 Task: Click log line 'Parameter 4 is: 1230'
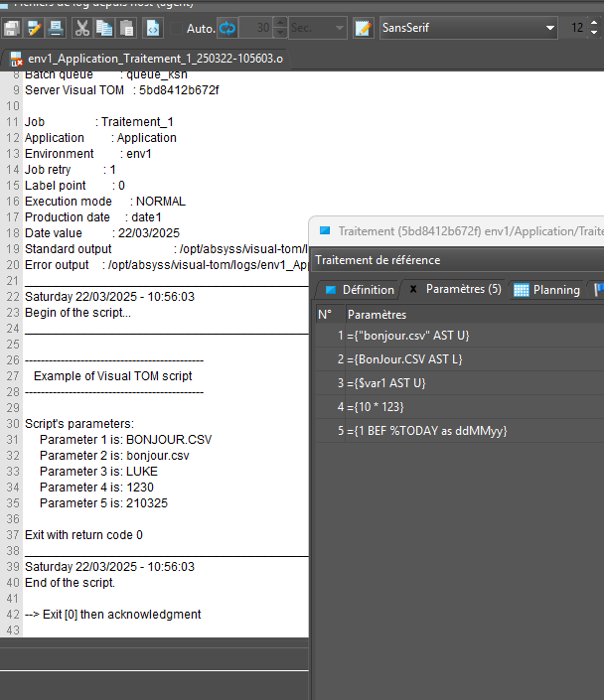(96, 488)
